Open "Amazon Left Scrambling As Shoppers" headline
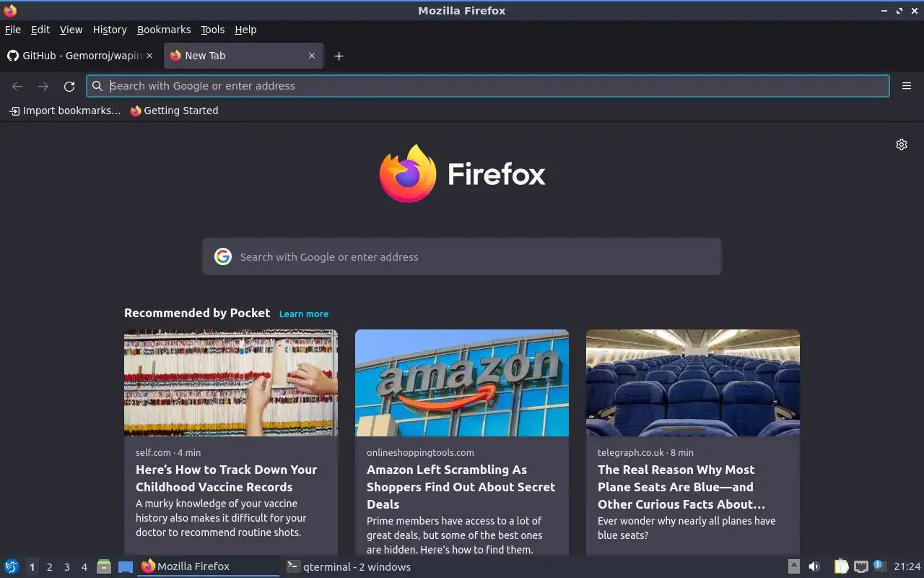This screenshot has height=578, width=924. coord(461,487)
